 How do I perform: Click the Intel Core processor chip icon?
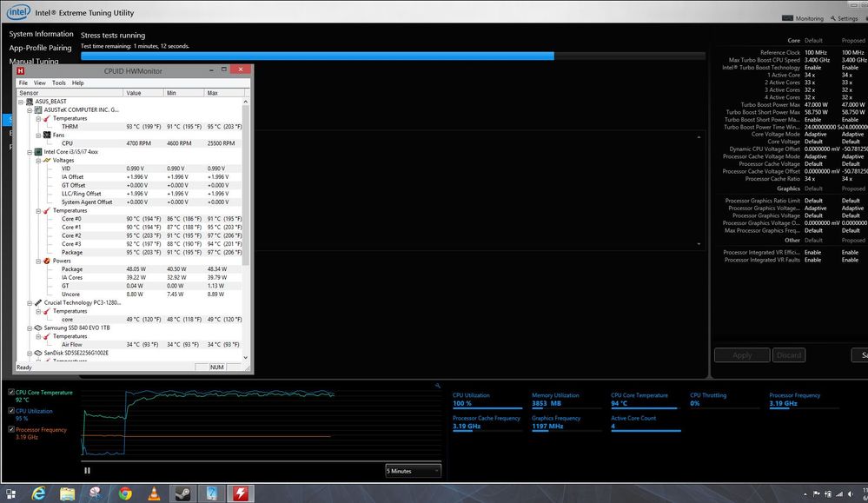pos(38,152)
